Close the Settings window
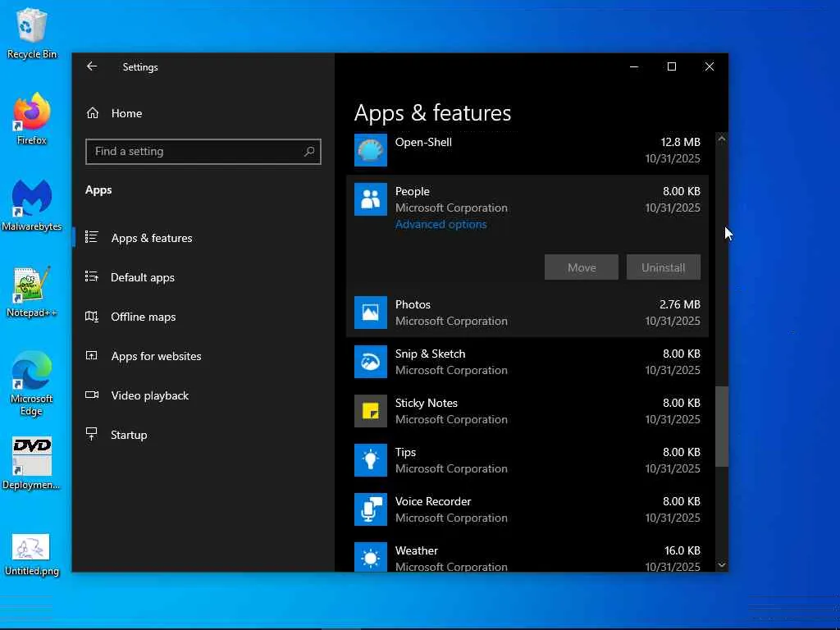Screen dimensions: 840x630 coord(710,66)
